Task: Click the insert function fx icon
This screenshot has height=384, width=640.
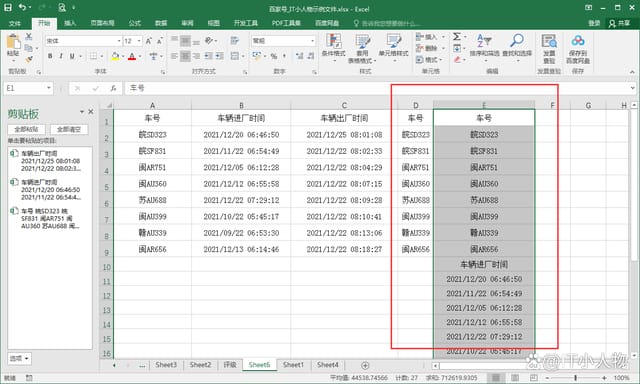Action: (113, 88)
